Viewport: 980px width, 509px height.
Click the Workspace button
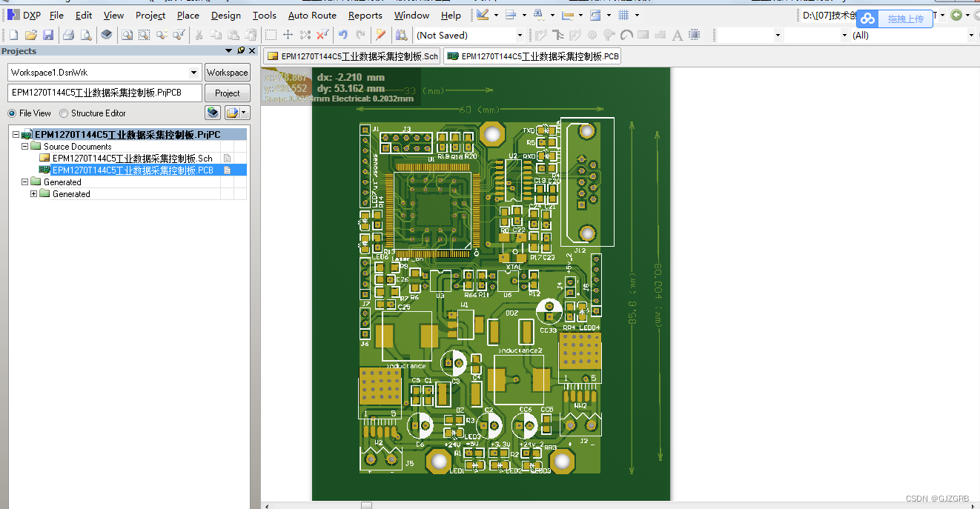point(228,73)
